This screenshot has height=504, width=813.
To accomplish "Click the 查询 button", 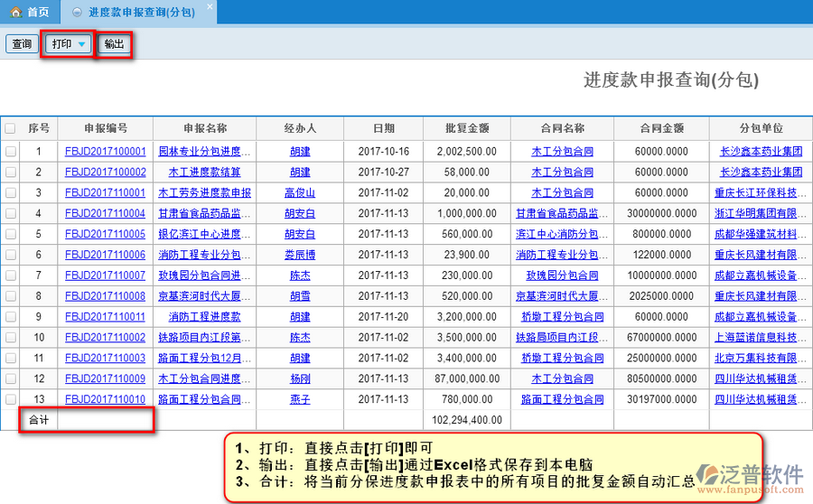I will click(22, 44).
